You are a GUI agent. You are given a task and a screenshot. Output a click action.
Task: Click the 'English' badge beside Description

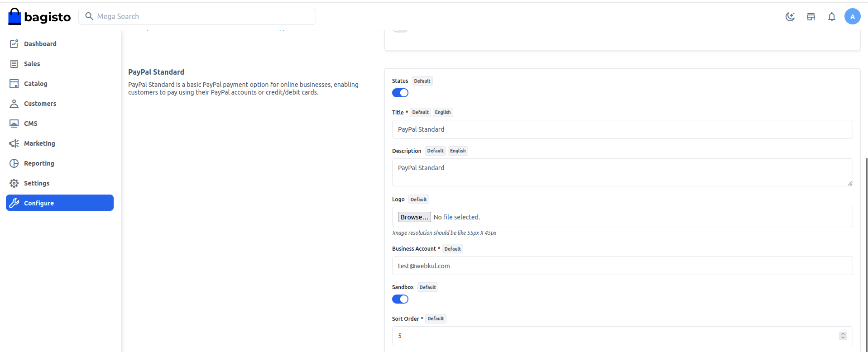(x=458, y=151)
